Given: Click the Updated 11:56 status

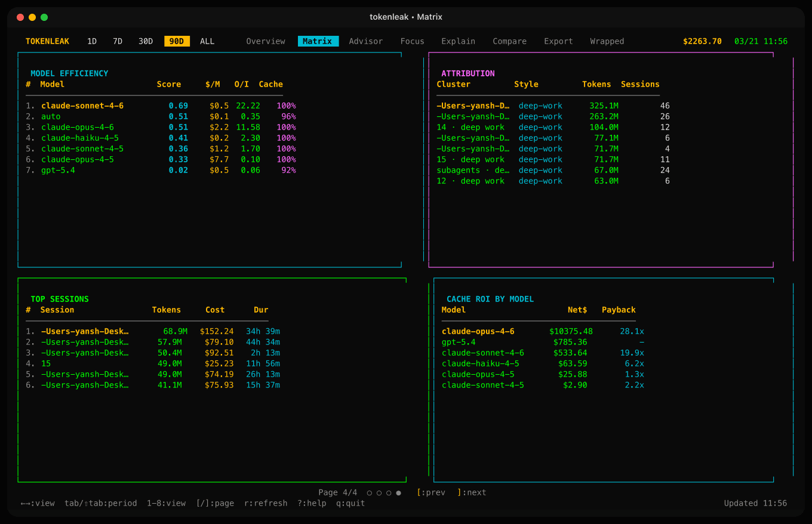Looking at the screenshot, I should point(755,503).
